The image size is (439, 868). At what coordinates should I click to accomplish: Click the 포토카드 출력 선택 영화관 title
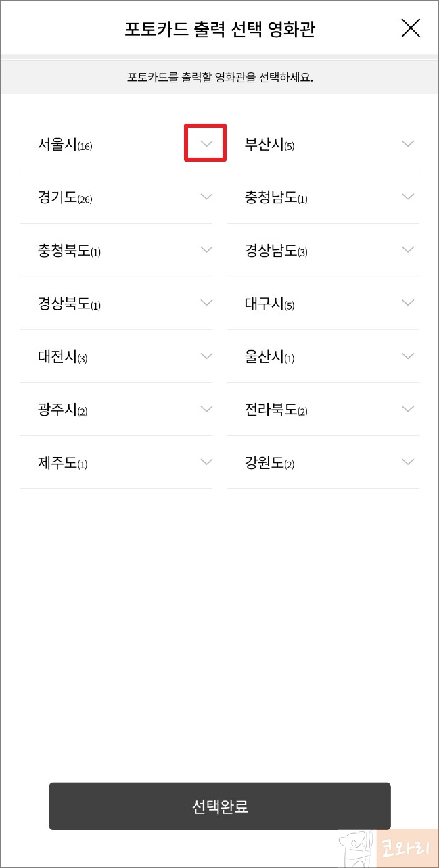(219, 28)
